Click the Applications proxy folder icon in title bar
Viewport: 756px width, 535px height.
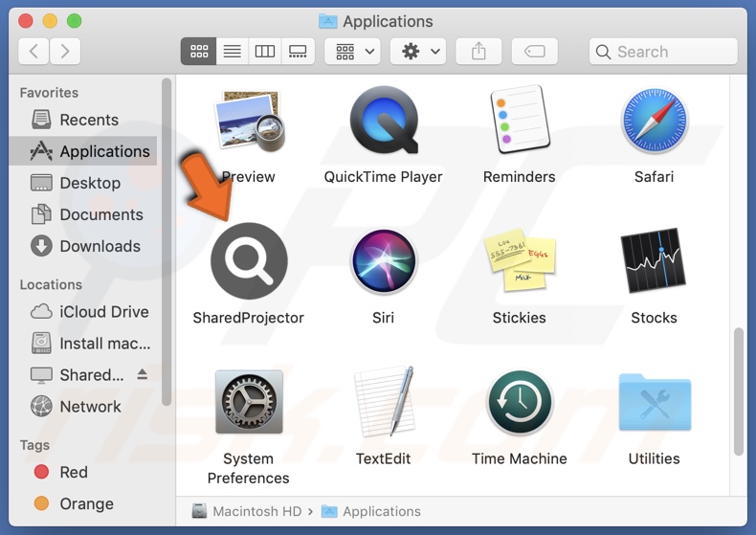[x=328, y=21]
